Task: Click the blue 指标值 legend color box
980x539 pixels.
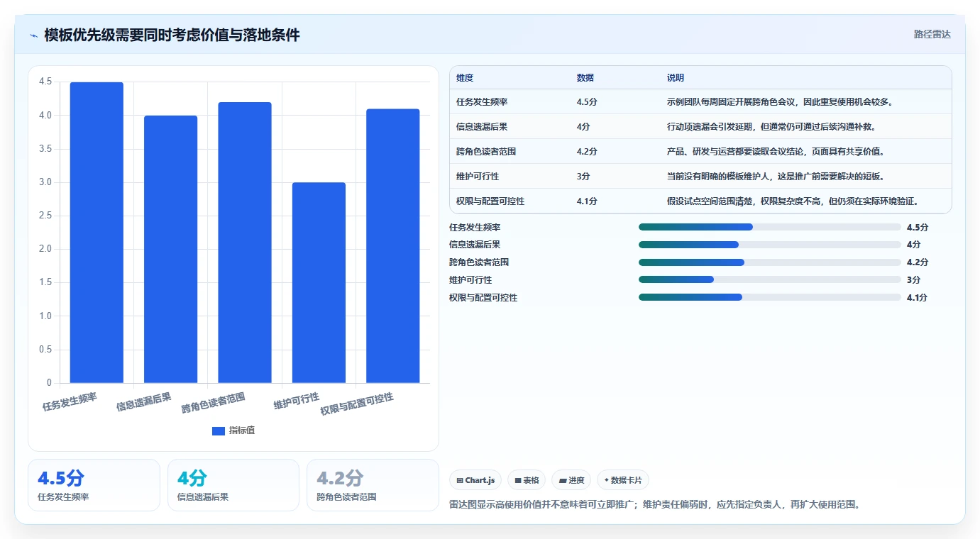Action: 219,431
